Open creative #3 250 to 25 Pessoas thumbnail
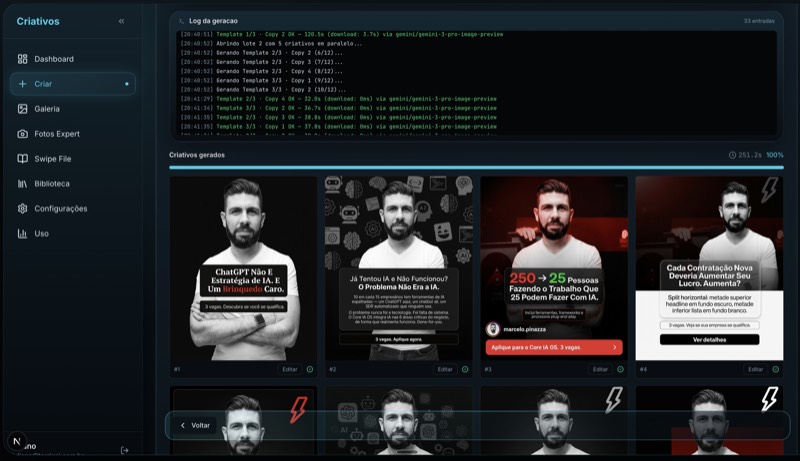This screenshot has height=461, width=800. pos(554,269)
